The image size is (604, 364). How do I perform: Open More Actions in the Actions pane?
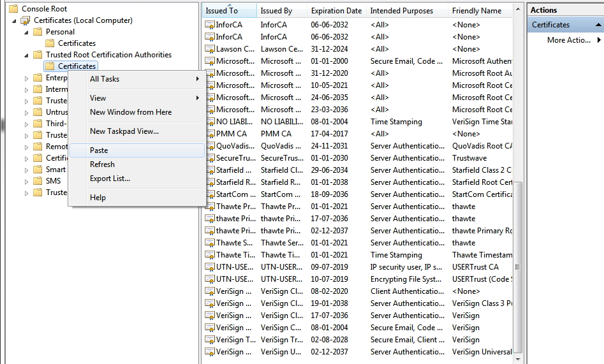[568, 40]
